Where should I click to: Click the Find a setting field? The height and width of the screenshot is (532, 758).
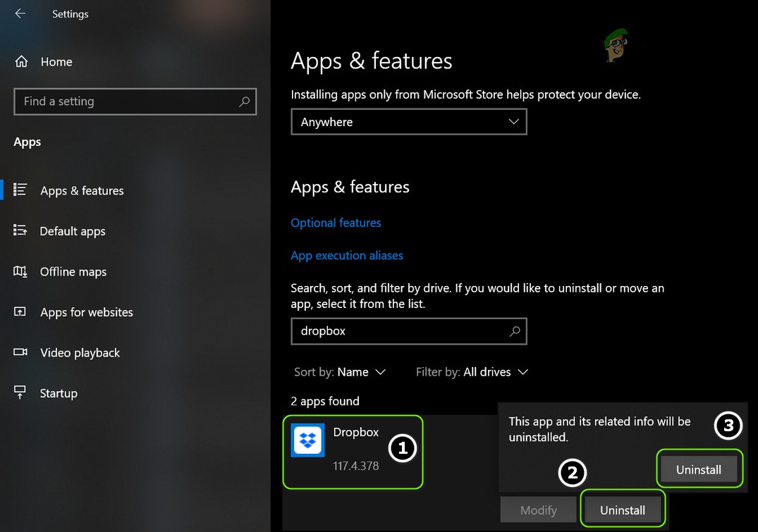tap(135, 101)
